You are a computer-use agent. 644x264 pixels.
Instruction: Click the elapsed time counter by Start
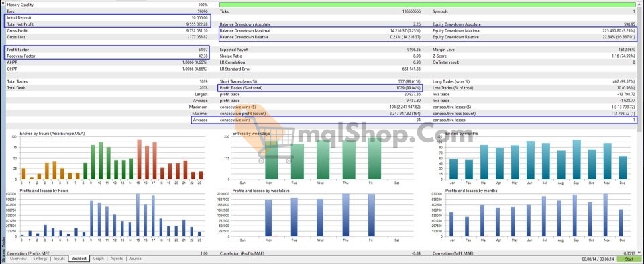pos(597,259)
